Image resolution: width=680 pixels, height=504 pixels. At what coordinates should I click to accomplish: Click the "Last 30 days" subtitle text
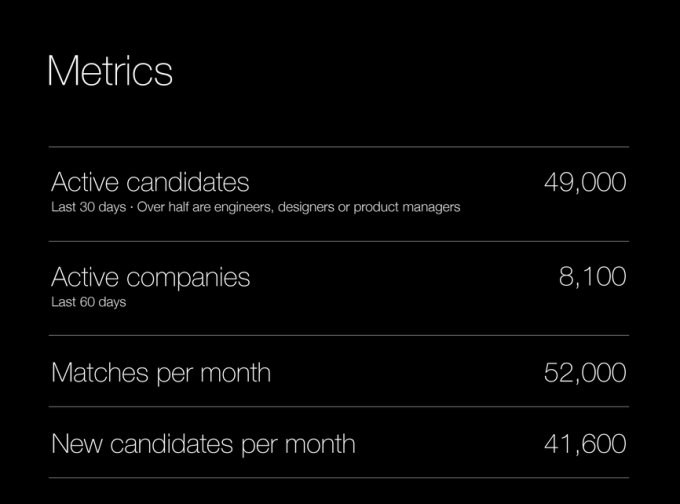click(x=84, y=208)
